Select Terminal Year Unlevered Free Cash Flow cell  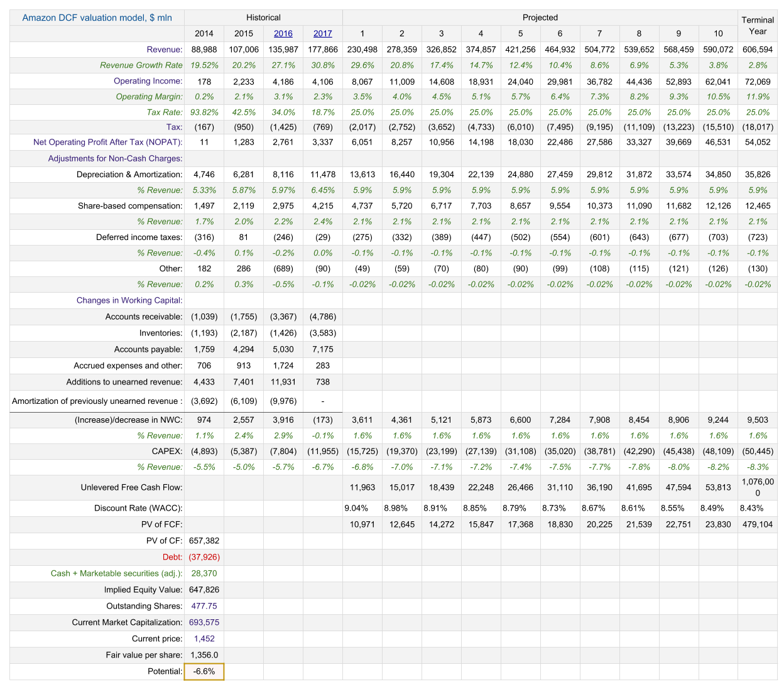[758, 487]
